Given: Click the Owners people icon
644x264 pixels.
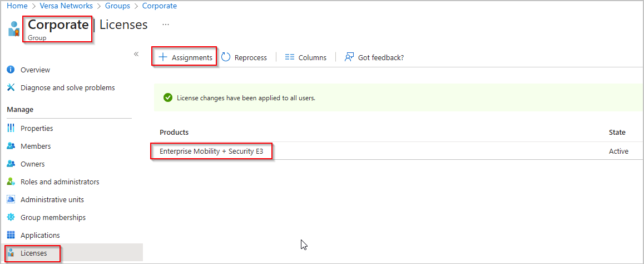Looking at the screenshot, I should coord(11,164).
